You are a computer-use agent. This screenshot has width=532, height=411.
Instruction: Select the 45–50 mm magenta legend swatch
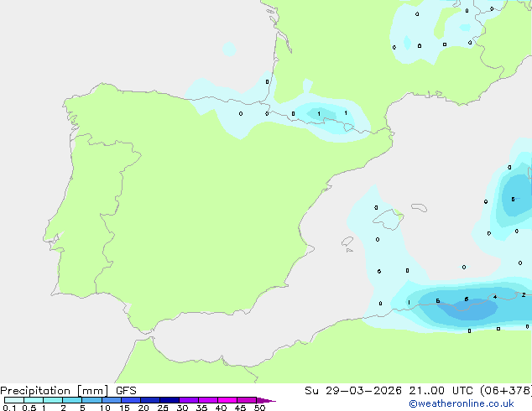(247, 400)
